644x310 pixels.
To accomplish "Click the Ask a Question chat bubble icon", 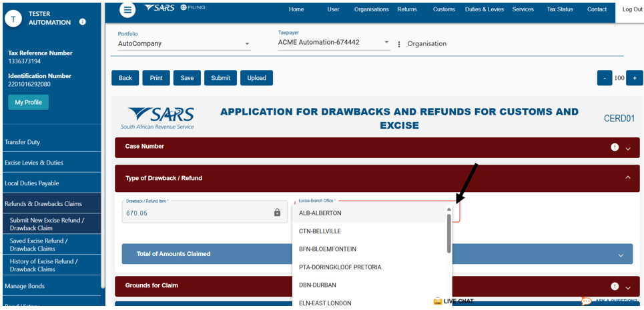I will pos(587,301).
